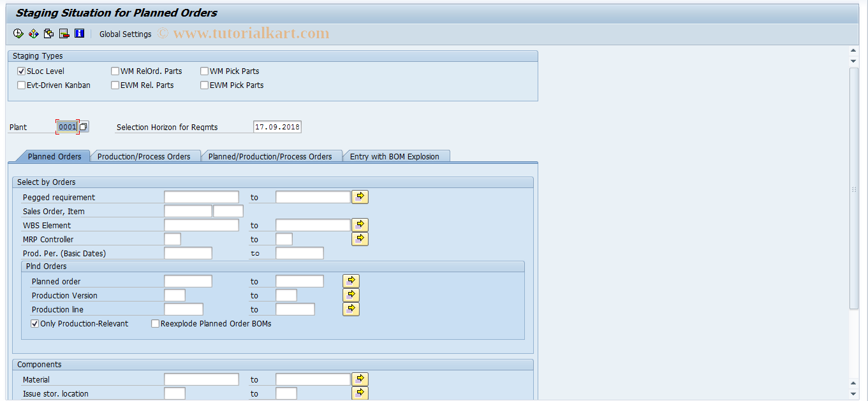Enable EWM Rel. Parts checkbox
The height and width of the screenshot is (401, 868).
click(x=115, y=85)
